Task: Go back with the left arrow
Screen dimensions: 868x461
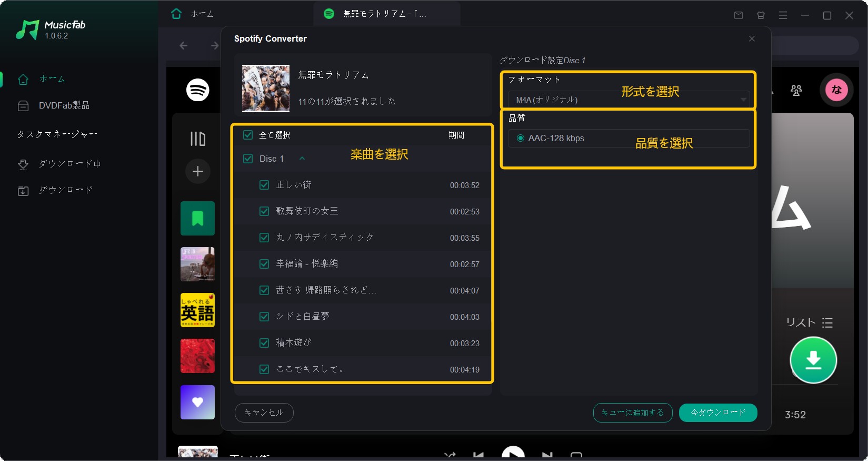Action: 183,46
